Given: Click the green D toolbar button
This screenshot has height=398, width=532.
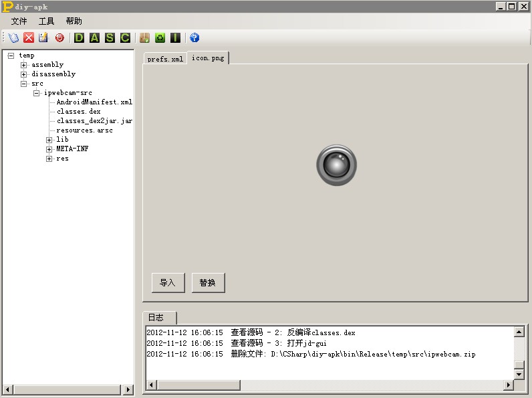Looking at the screenshot, I should tap(80, 38).
